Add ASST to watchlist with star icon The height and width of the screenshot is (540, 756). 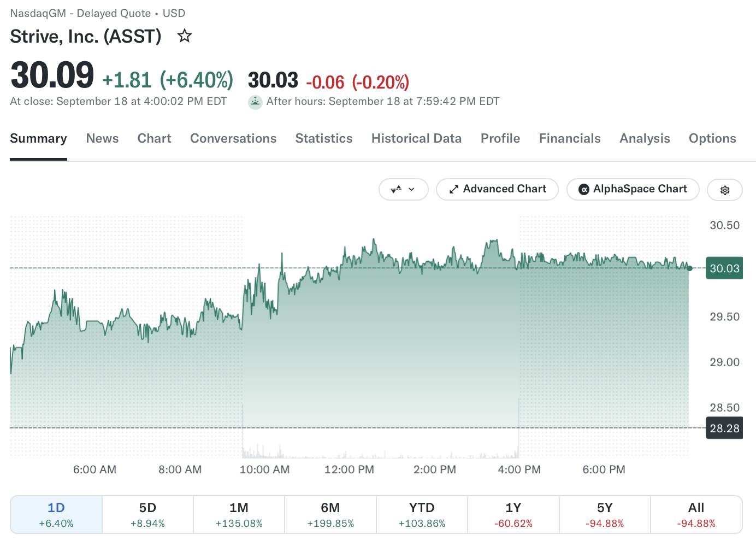pos(185,36)
